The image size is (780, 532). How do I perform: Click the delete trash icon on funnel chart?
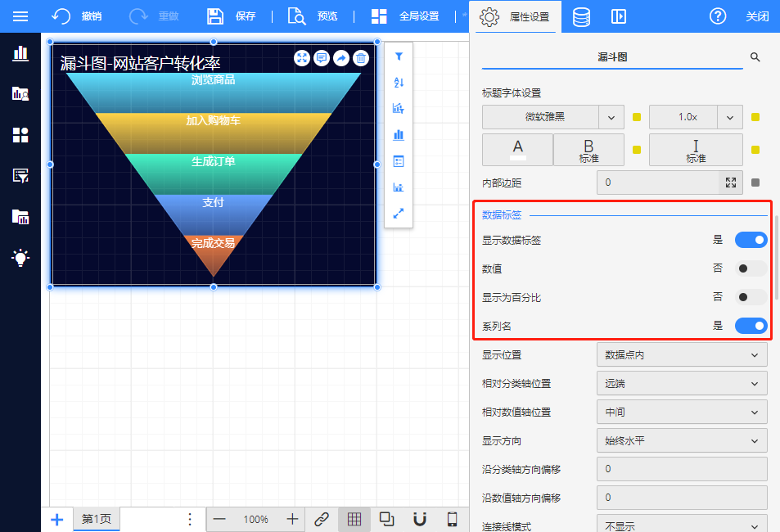pos(361,58)
